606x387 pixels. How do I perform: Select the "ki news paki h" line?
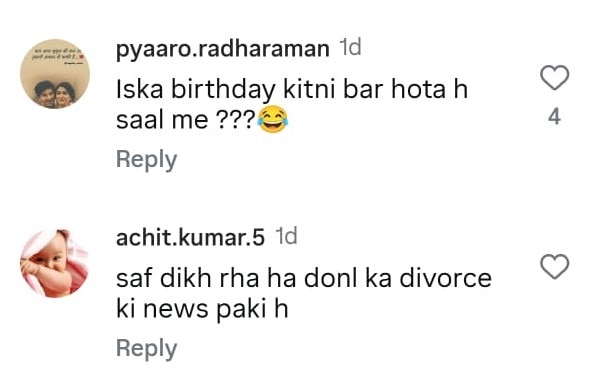[202, 309]
